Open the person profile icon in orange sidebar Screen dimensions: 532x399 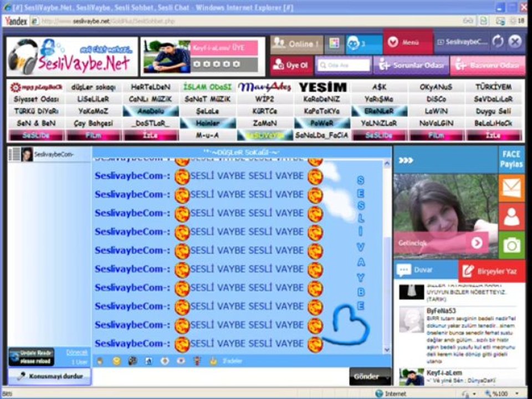point(511,217)
